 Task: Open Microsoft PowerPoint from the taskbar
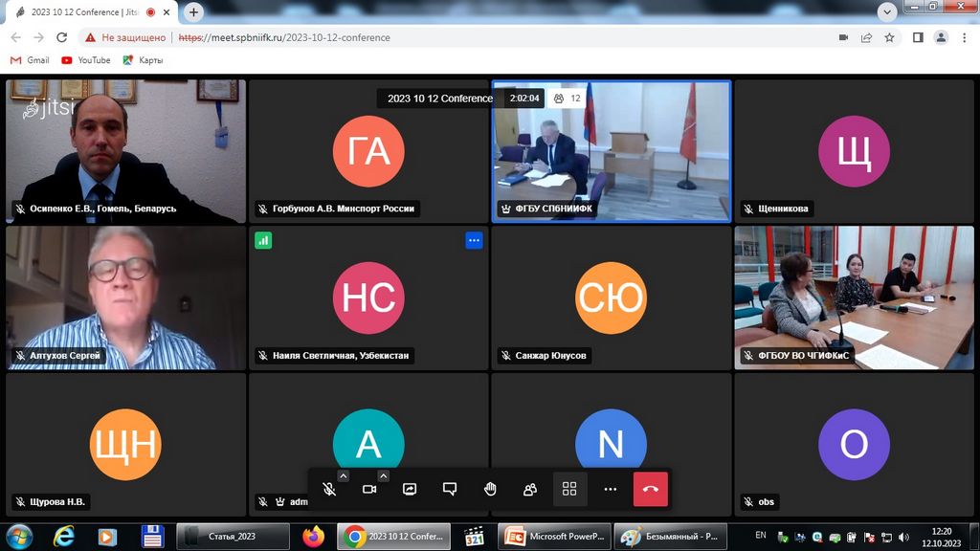(x=555, y=536)
